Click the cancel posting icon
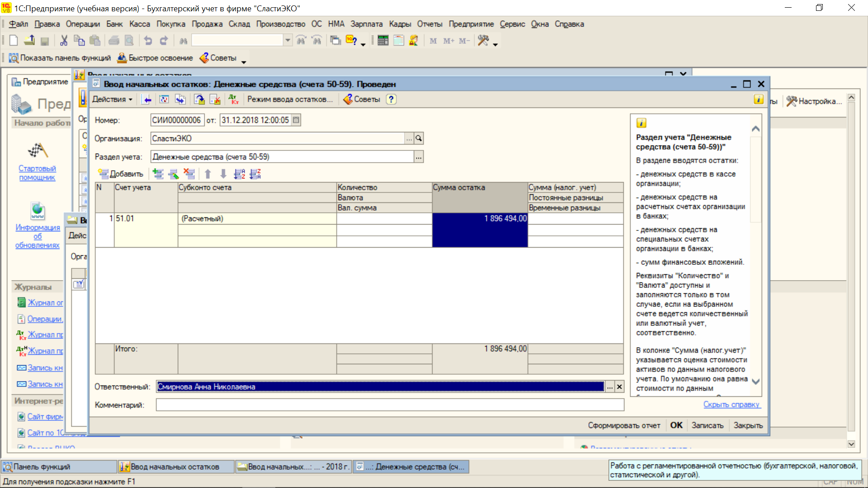This screenshot has height=488, width=868. tap(215, 99)
